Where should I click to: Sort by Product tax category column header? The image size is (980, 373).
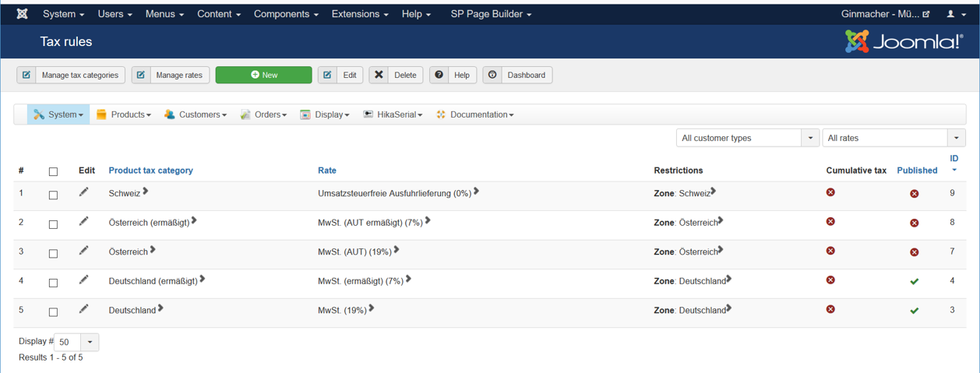click(150, 171)
